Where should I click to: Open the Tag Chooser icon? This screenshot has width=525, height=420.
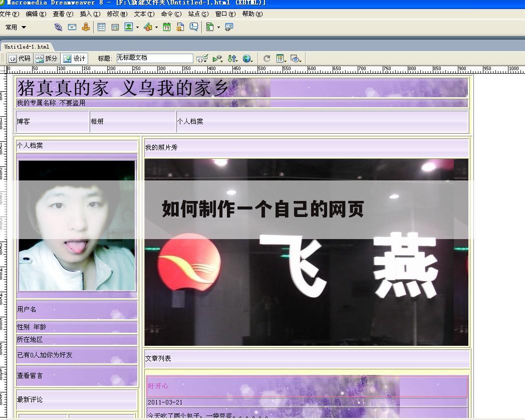click(x=228, y=27)
